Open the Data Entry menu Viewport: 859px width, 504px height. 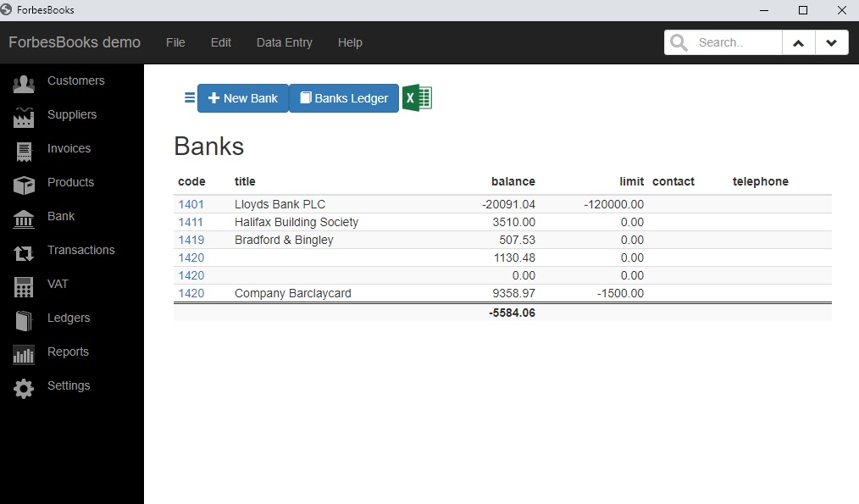[x=285, y=42]
